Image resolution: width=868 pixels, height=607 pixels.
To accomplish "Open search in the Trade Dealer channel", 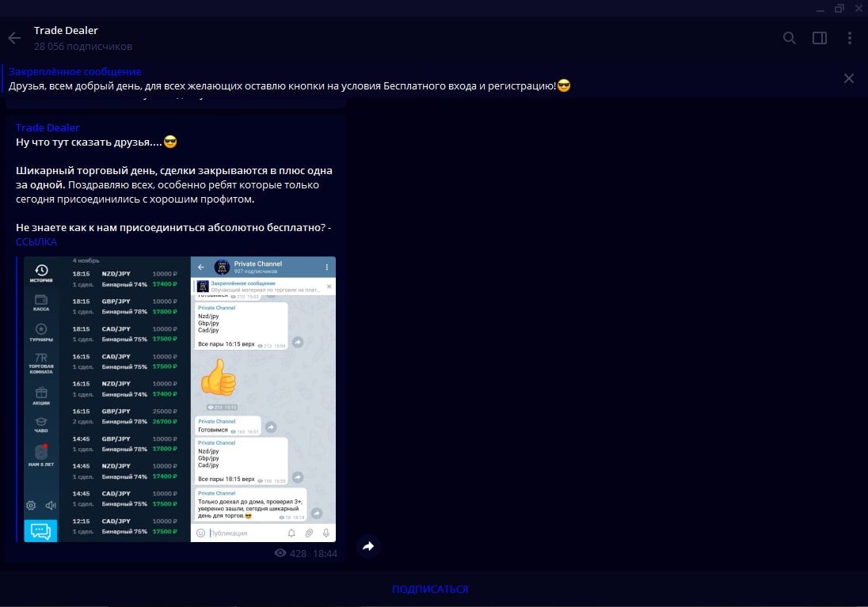I will point(790,38).
